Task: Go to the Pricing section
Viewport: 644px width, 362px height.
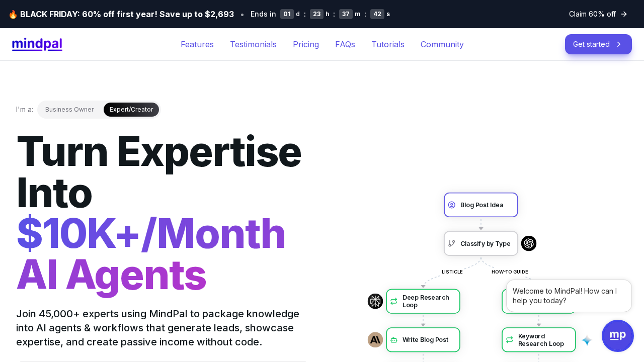Action: 306,44
